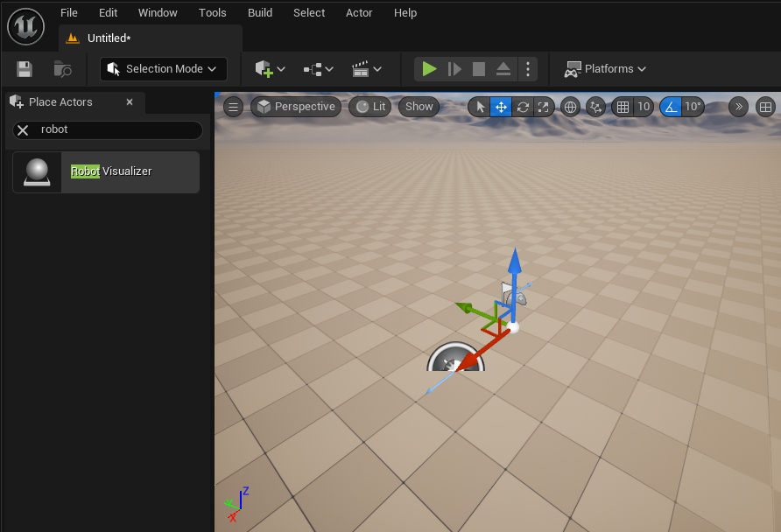
Task: Toggle world/local coordinate system globe
Action: point(570,107)
